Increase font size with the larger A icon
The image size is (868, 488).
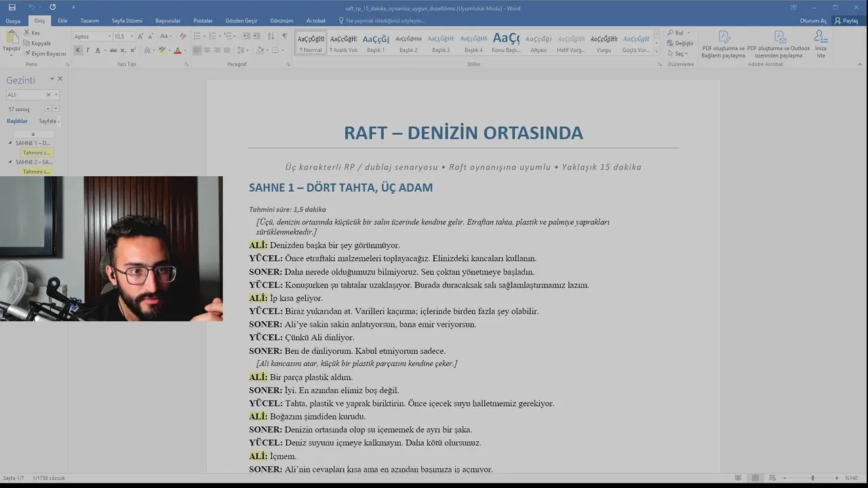141,37
